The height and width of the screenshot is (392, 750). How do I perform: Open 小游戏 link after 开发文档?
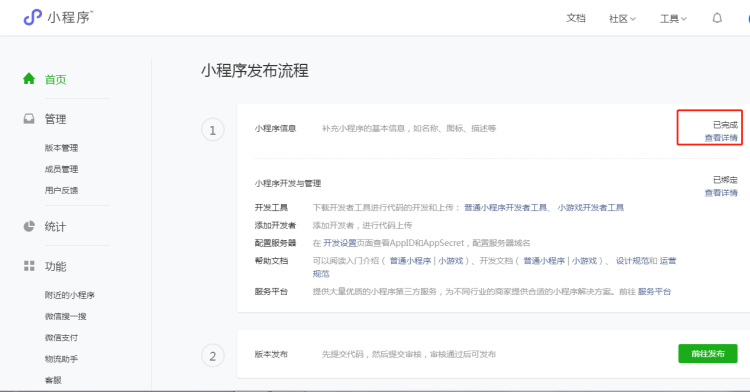(585, 261)
